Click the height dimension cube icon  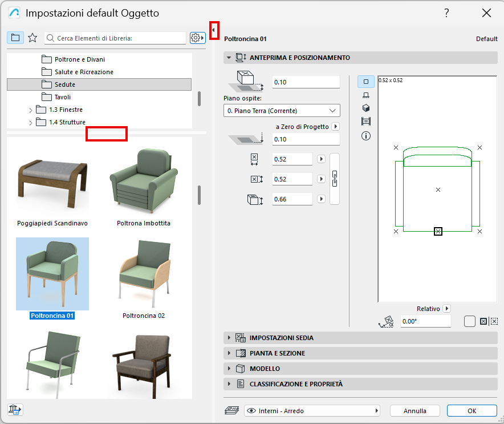pyautogui.click(x=255, y=200)
